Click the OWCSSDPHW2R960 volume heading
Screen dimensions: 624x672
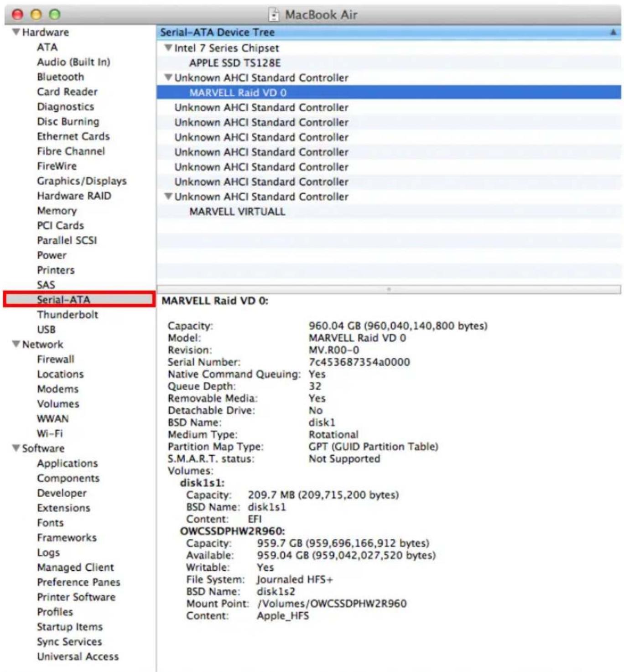pos(233,531)
